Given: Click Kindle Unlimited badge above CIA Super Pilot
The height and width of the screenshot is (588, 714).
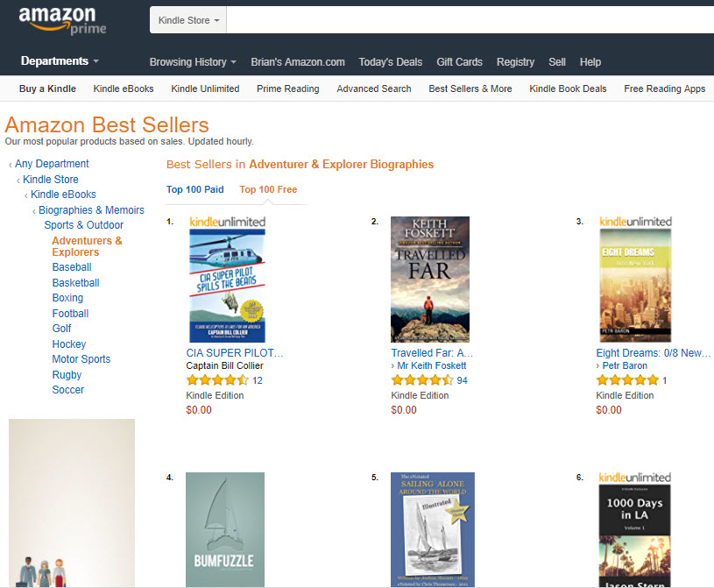Looking at the screenshot, I should (227, 223).
